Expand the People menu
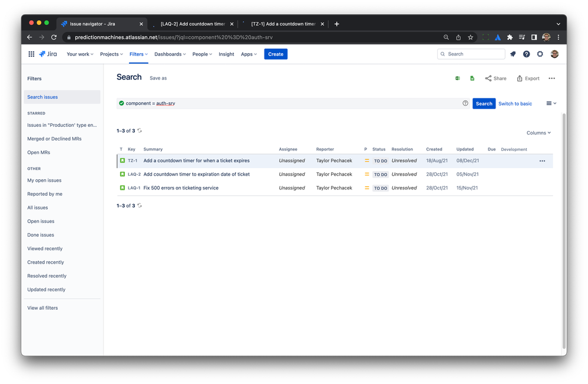This screenshot has width=588, height=384. 202,54
